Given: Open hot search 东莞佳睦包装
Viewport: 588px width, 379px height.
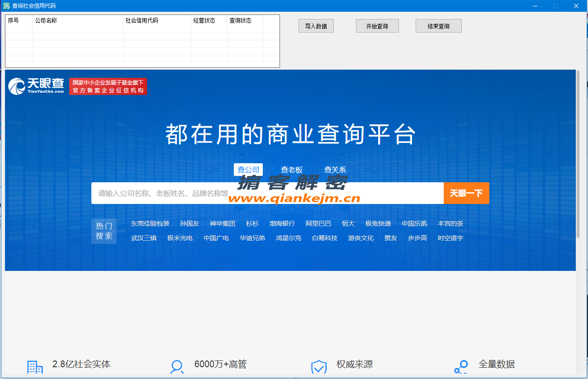Looking at the screenshot, I should tap(150, 223).
